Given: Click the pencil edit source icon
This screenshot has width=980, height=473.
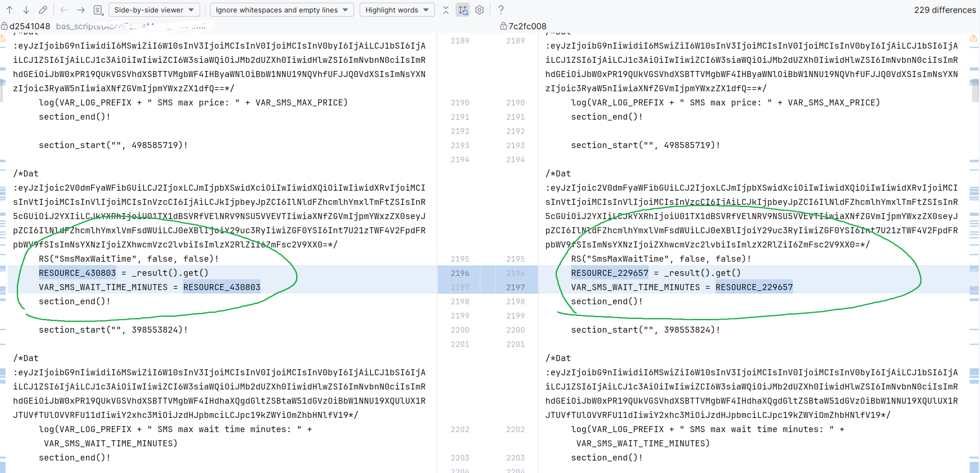Looking at the screenshot, I should coord(43,9).
